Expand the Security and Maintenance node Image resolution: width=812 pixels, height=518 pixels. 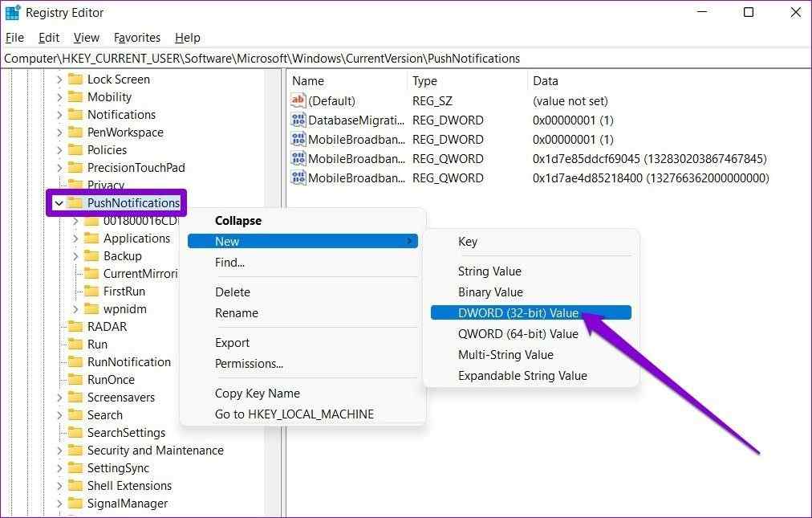tap(59, 450)
